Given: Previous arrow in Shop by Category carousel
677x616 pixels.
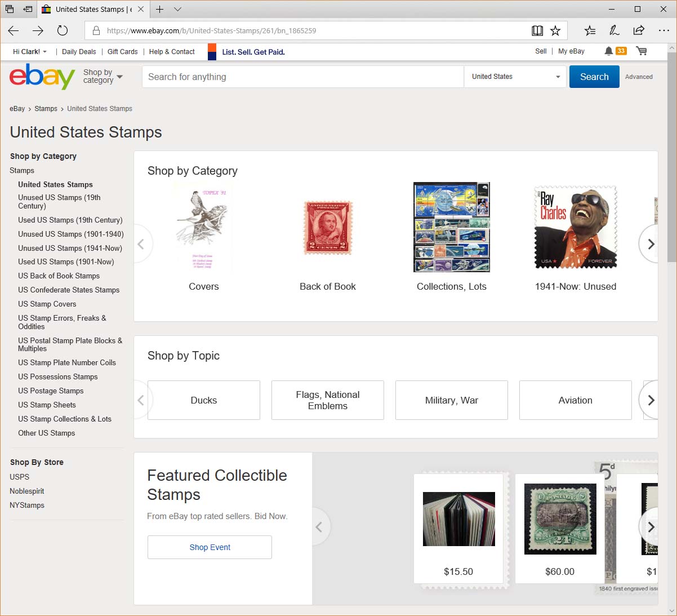Looking at the screenshot, I should [141, 244].
